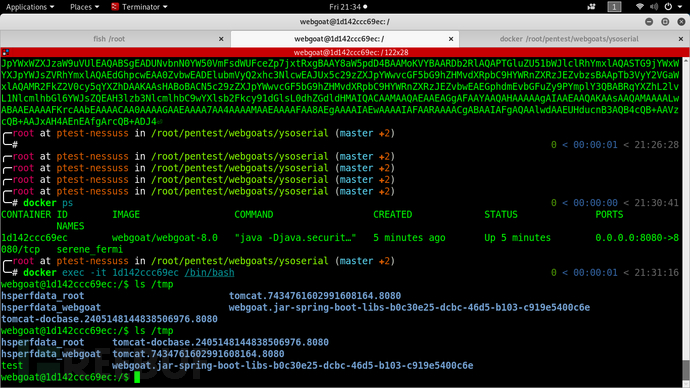Click the terminal vertical scrollbar
The width and height of the screenshot is (690, 388).
tap(686, 221)
